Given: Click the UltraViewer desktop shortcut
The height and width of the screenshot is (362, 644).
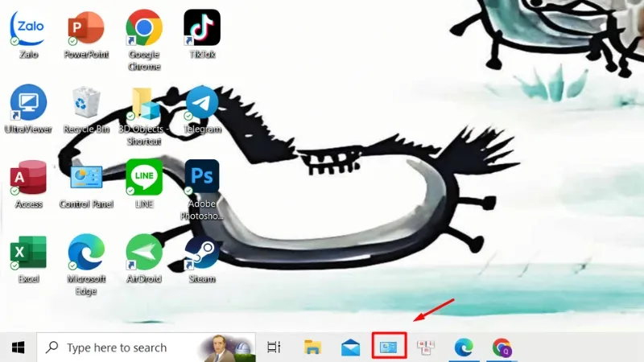Looking at the screenshot, I should [x=28, y=103].
